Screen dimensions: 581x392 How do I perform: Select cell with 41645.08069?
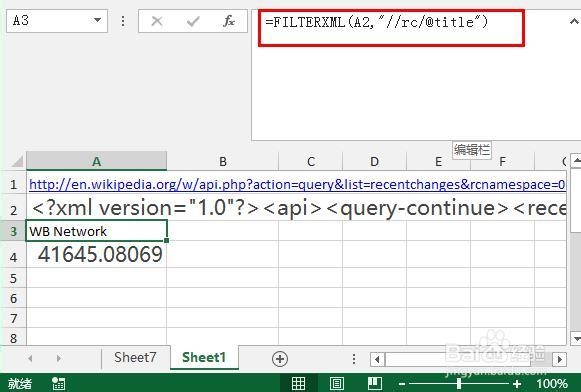coord(96,255)
